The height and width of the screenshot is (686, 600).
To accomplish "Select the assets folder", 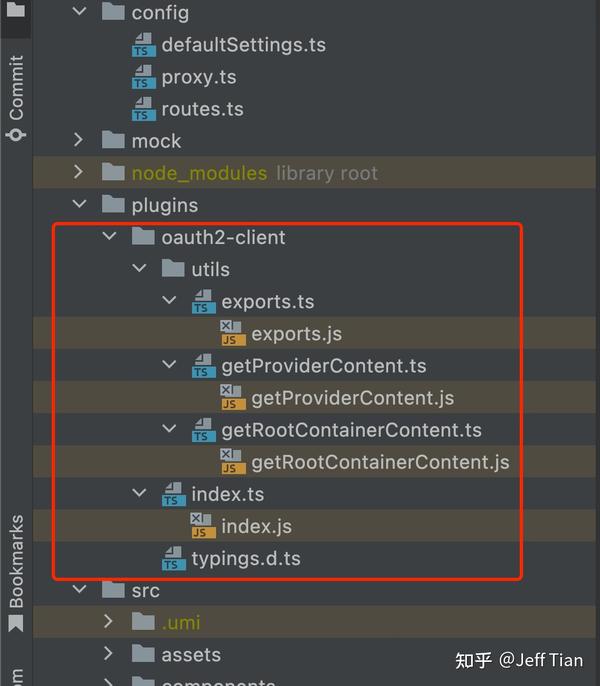I will (x=191, y=655).
